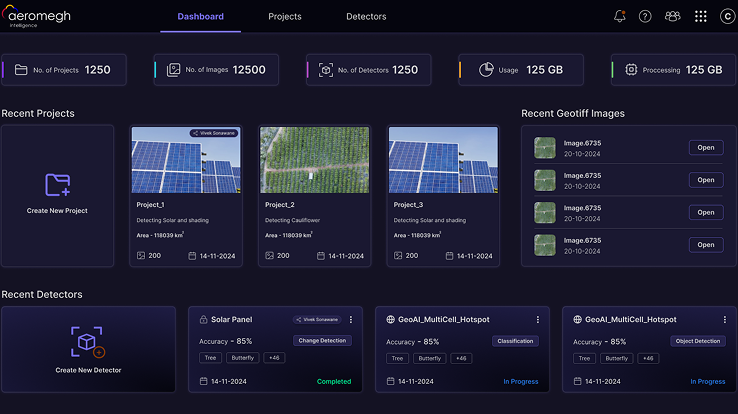The height and width of the screenshot is (414, 738).
Task: Click the Processing chip icon
Action: [x=631, y=70]
